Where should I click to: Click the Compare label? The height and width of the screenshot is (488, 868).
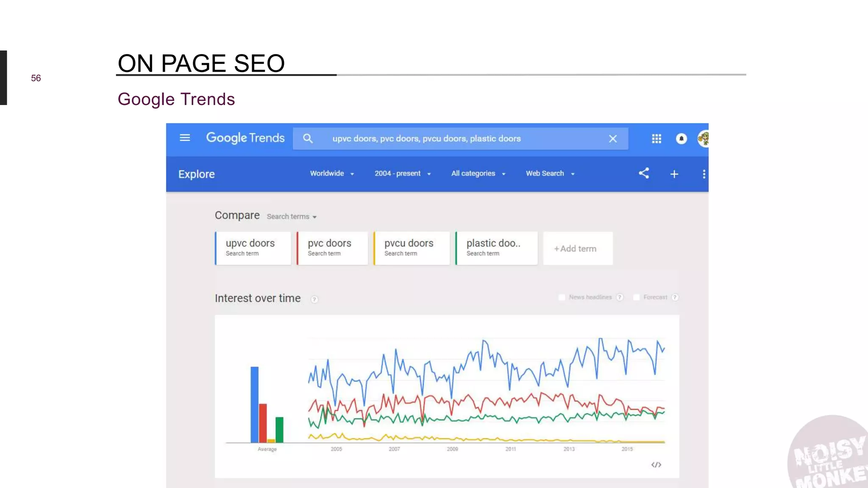click(x=237, y=215)
